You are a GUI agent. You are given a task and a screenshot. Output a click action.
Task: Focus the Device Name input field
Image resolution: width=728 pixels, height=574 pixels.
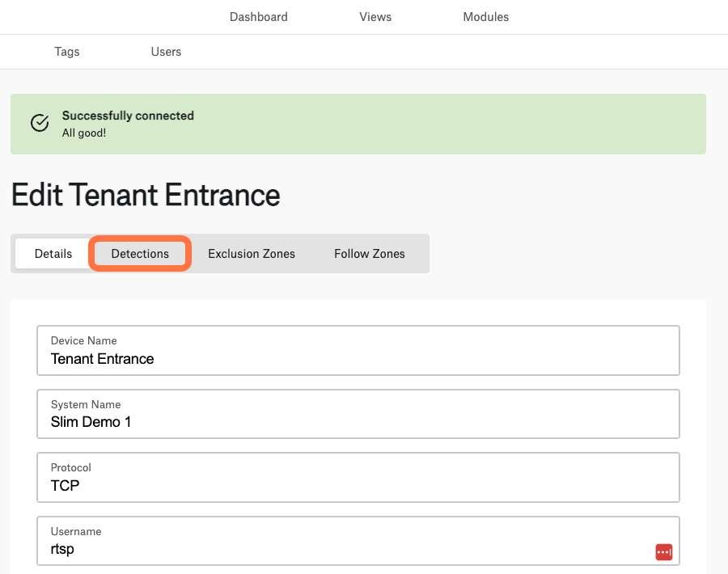[358, 350]
